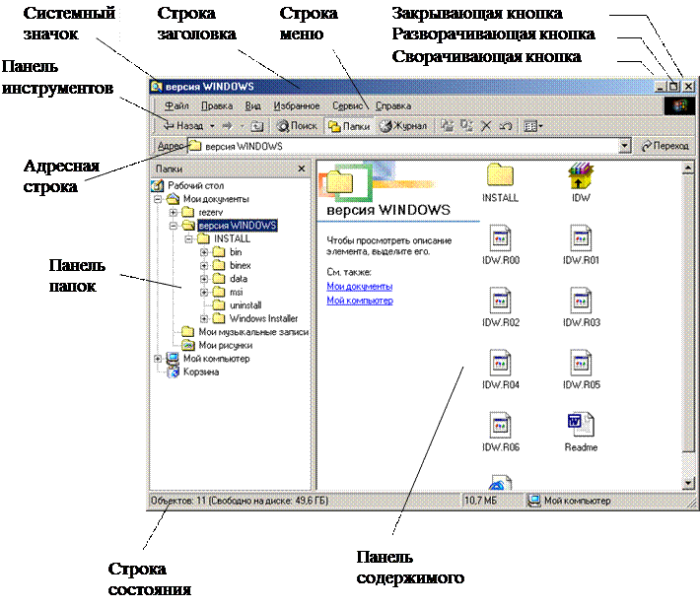Expand the rezerv folder node
Image resolution: width=700 pixels, height=607 pixels.
coord(174,212)
